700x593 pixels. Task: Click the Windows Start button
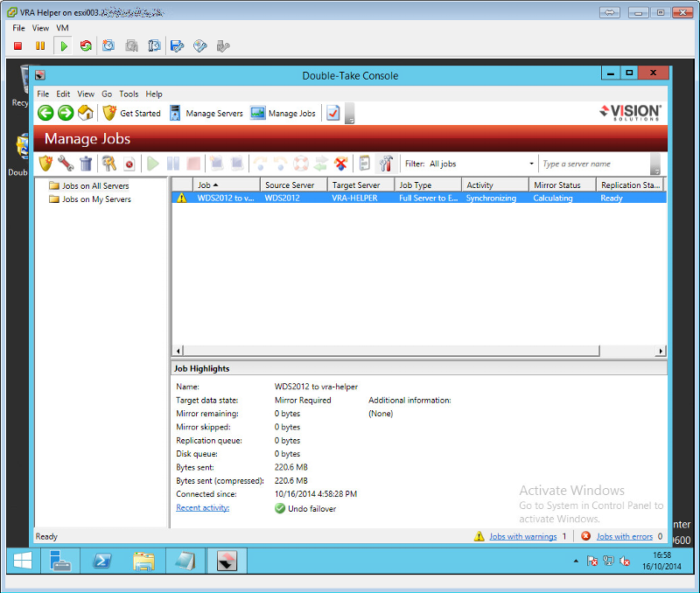tap(23, 561)
